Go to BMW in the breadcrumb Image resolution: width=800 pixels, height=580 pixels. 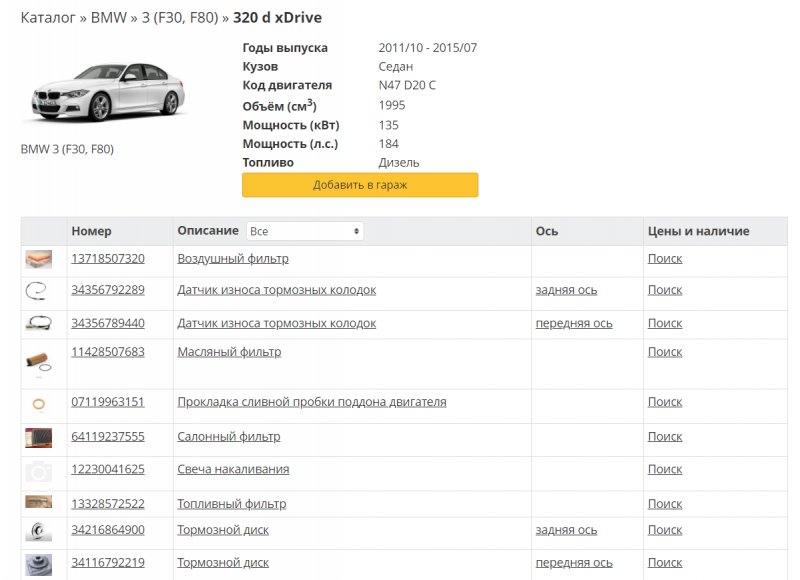click(109, 18)
